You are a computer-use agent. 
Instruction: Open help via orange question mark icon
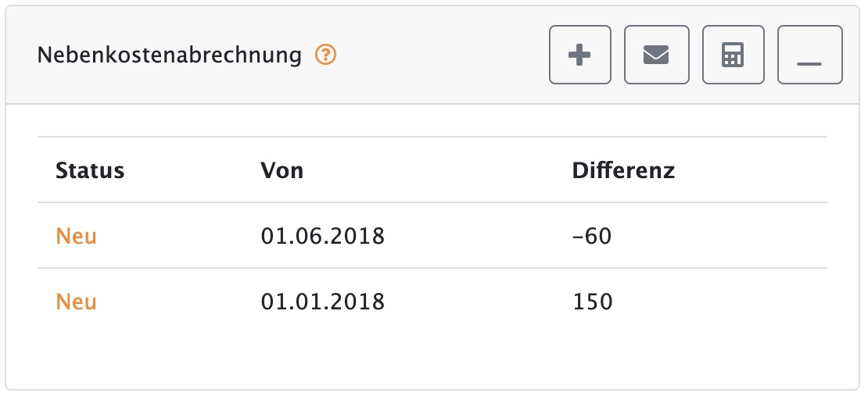(325, 55)
